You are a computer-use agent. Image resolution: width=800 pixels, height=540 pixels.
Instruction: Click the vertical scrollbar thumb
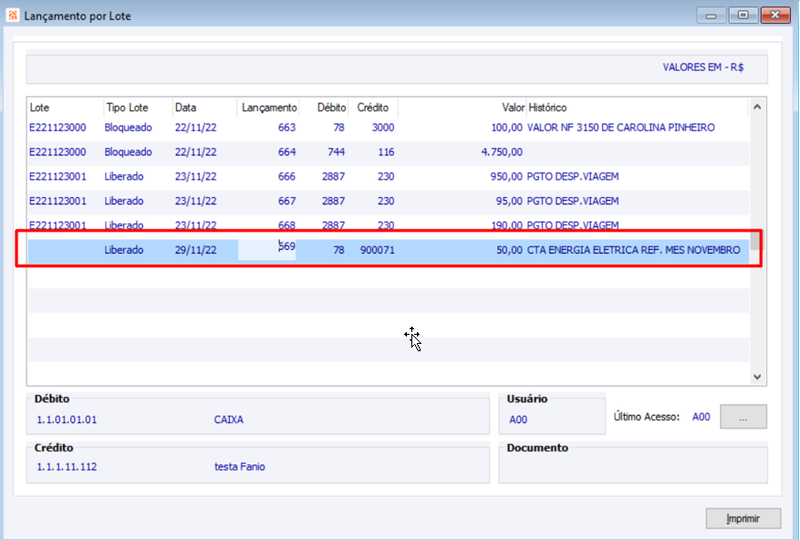coord(755,240)
